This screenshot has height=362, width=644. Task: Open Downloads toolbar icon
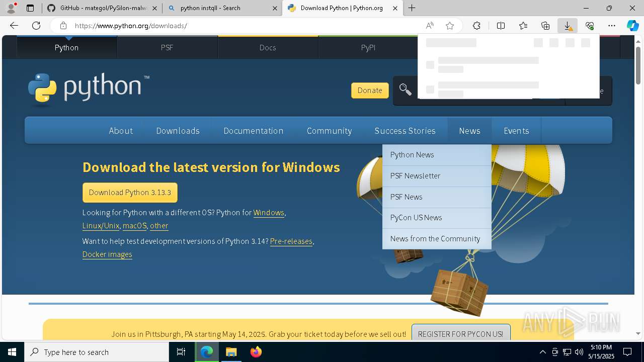[x=568, y=26]
